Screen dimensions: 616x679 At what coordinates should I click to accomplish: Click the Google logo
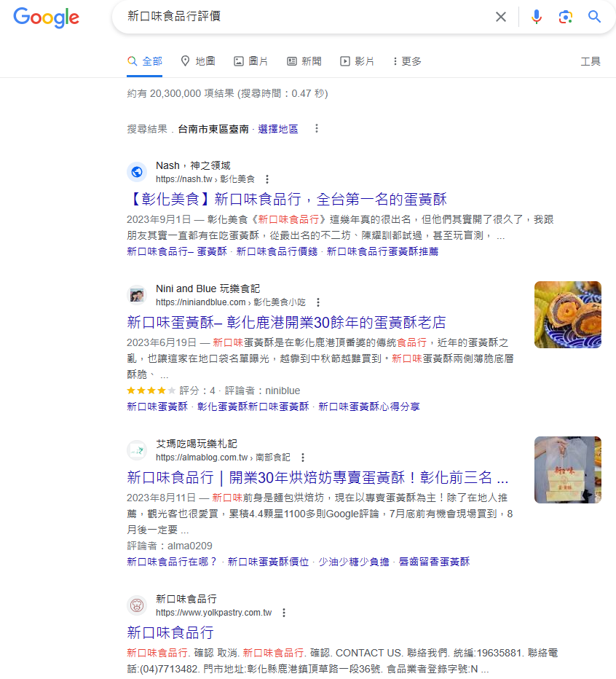click(46, 17)
